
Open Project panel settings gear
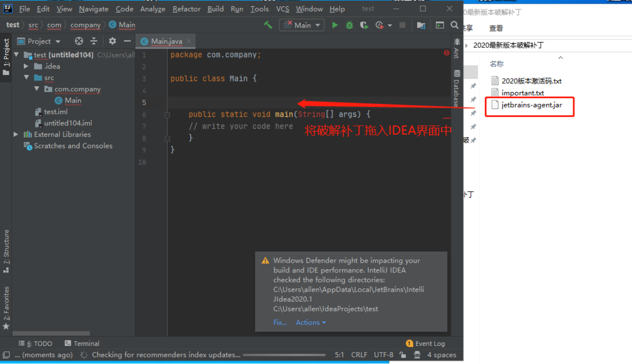[112, 41]
